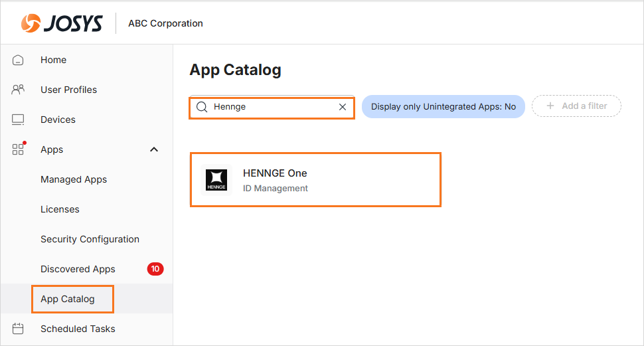Click the plus icon in Add a filter
The height and width of the screenshot is (346, 644).
pos(550,106)
